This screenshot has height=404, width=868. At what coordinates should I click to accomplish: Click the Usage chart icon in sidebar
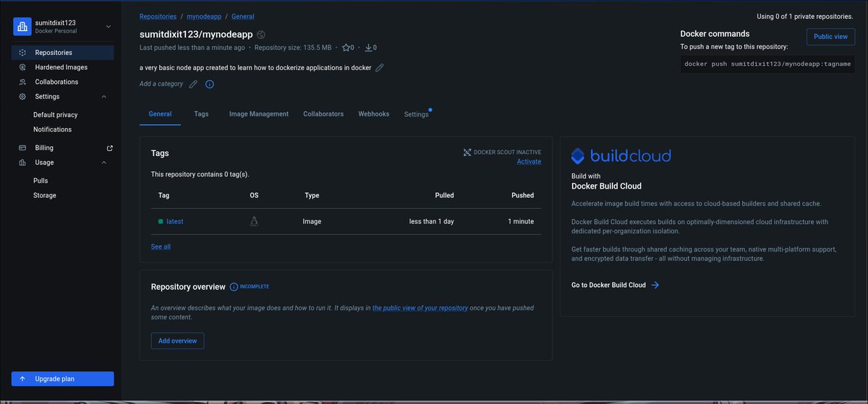22,163
